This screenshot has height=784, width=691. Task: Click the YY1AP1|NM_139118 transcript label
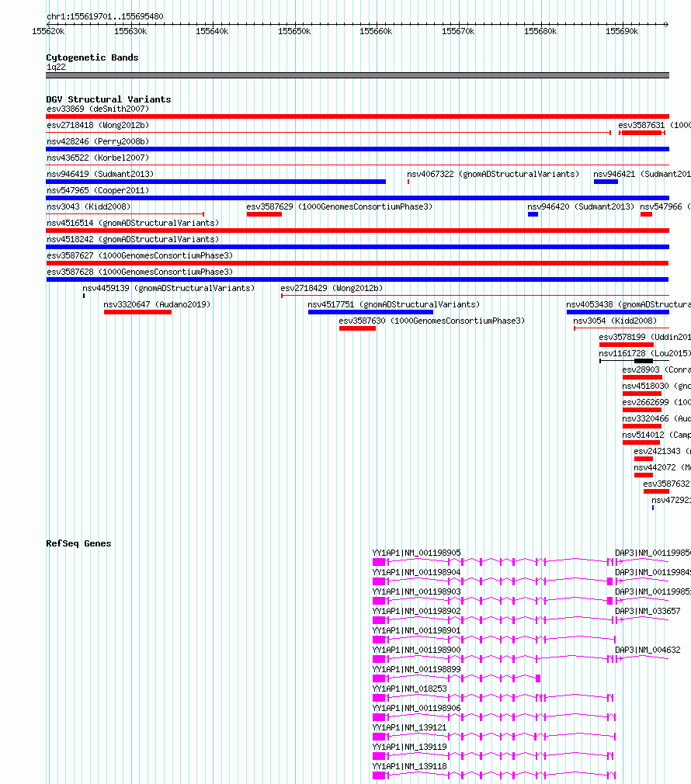[409, 766]
